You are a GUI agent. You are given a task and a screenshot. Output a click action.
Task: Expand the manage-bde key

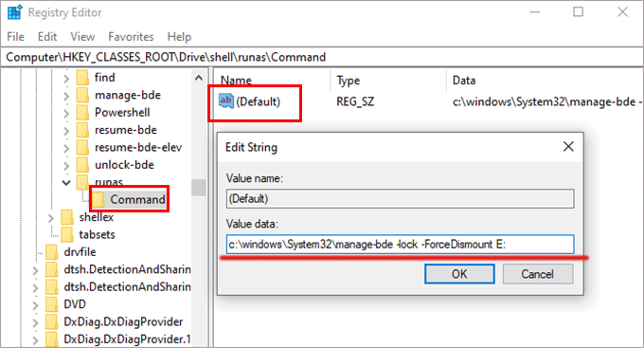point(66,96)
